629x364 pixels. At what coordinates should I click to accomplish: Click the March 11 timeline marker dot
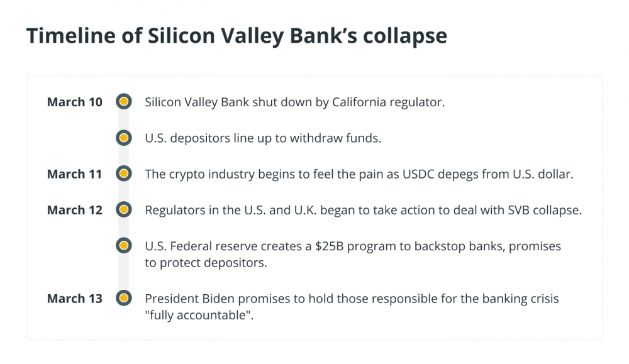pyautogui.click(x=123, y=174)
